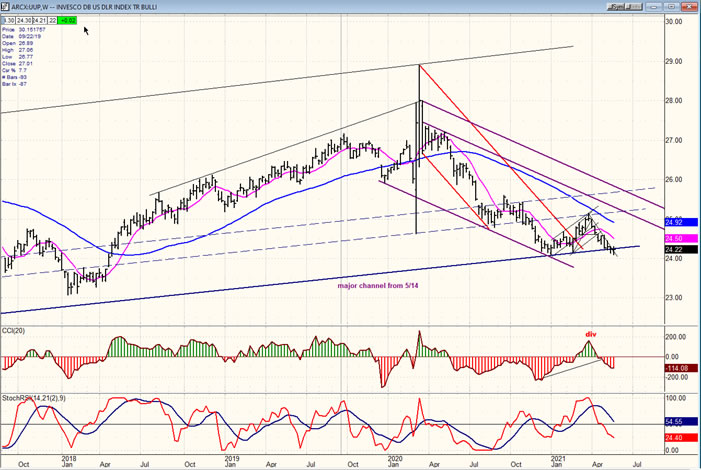
Task: Click the 'Open 26.89' data readout
Action: click(17, 43)
